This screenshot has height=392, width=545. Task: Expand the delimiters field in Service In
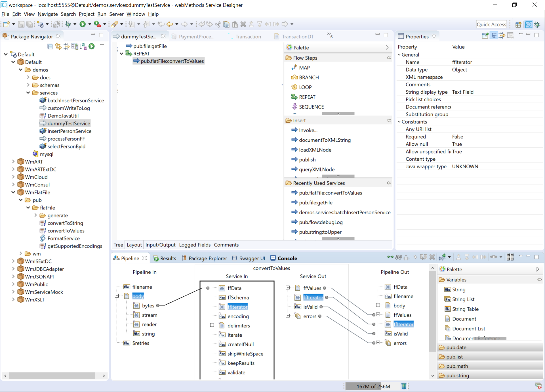(x=212, y=325)
